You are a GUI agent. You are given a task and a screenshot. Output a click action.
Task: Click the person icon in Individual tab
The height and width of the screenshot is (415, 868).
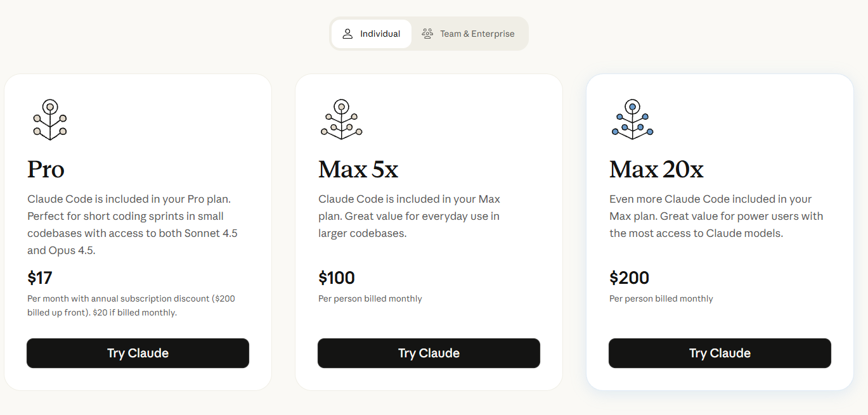(x=347, y=34)
